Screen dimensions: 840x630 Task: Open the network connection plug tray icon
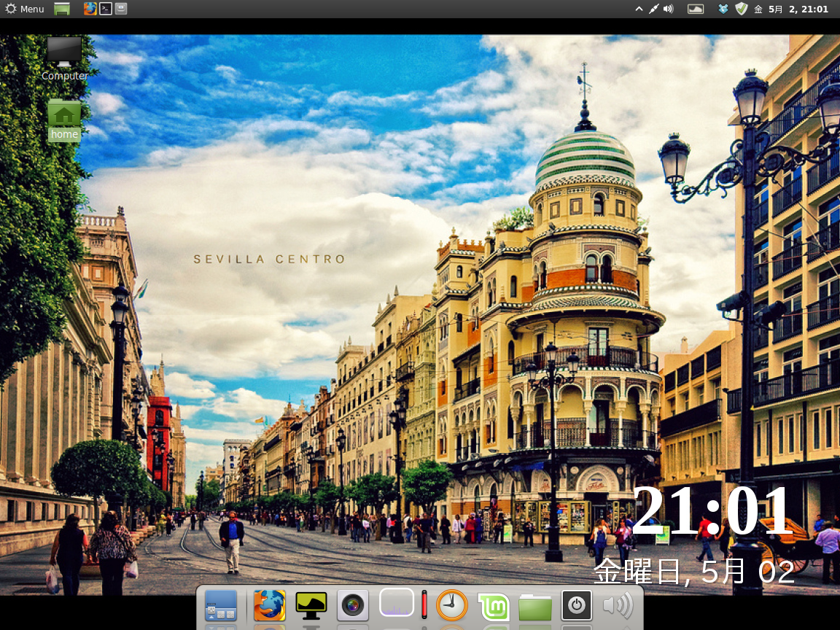tap(653, 9)
